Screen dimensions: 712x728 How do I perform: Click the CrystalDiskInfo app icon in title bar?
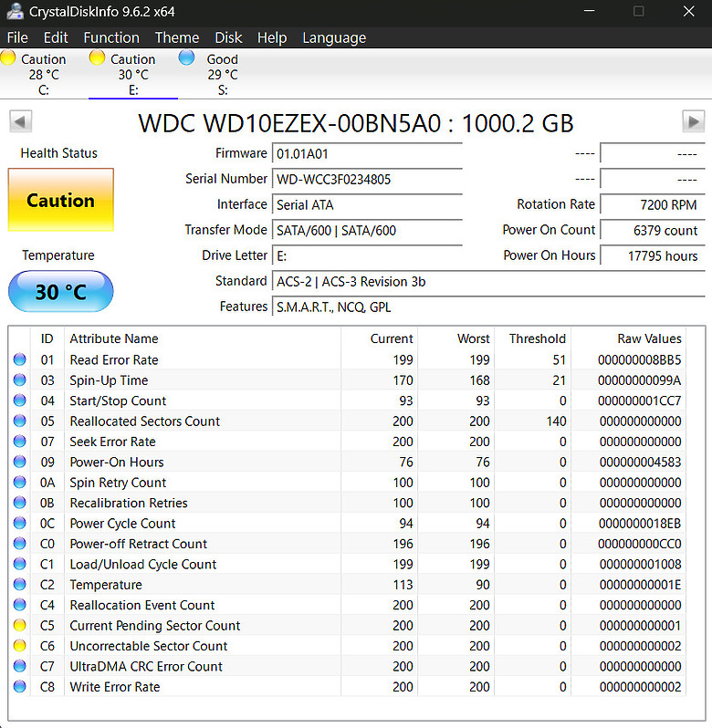tap(15, 11)
